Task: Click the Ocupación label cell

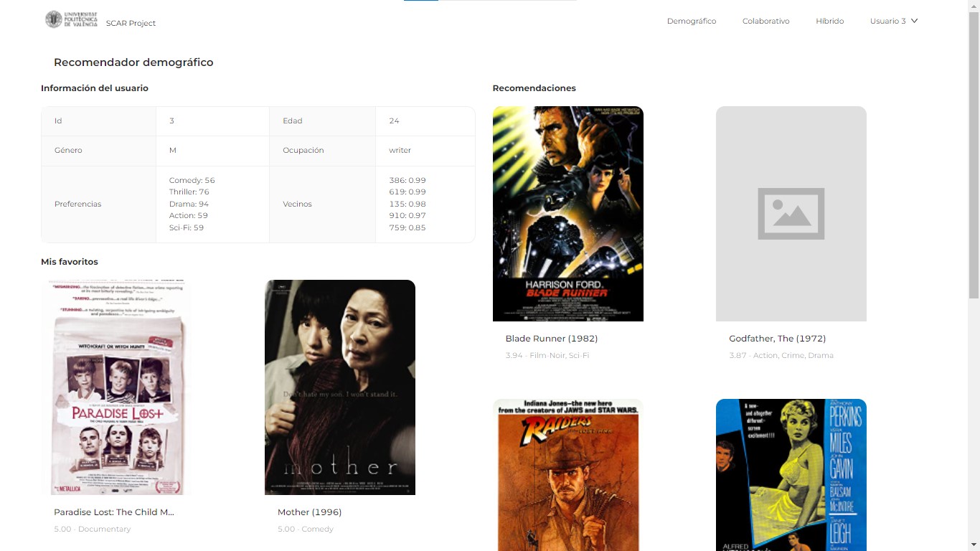Action: (x=322, y=151)
